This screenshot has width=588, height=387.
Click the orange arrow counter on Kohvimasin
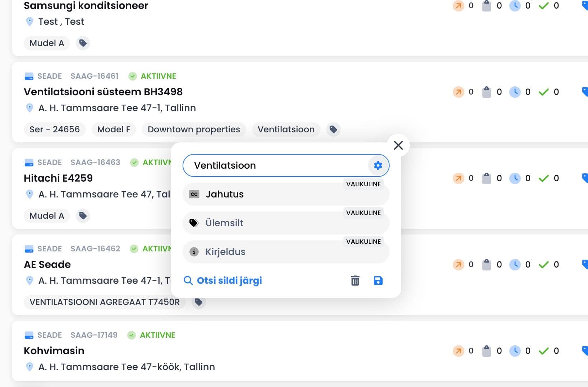pyautogui.click(x=458, y=351)
